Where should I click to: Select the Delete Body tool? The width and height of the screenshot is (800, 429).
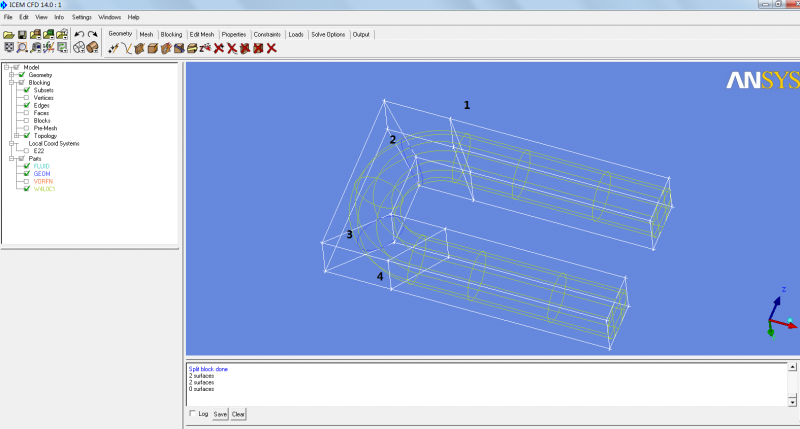pyautogui.click(x=259, y=48)
